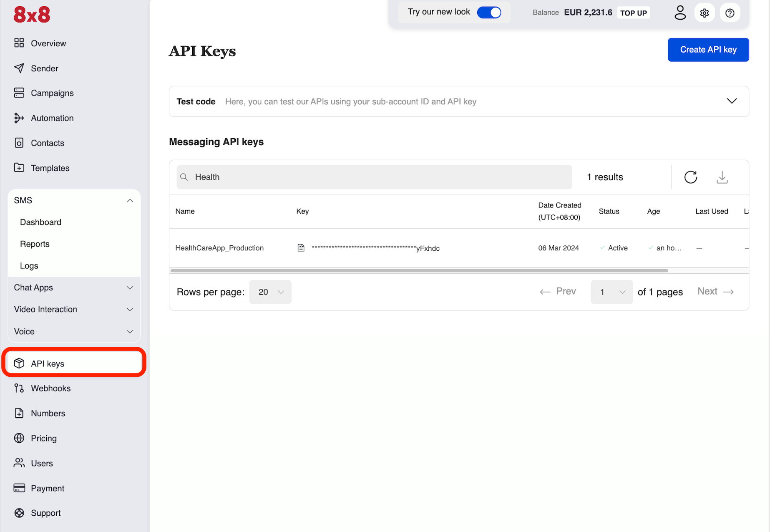
Task: Click the horizontal scrollbar under the table
Action: 419,270
